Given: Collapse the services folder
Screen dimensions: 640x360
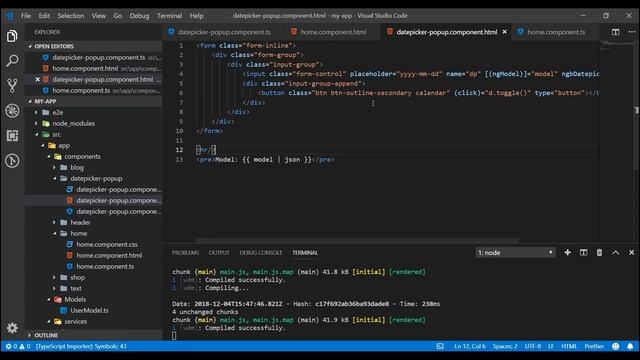Looking at the screenshot, I should point(94,321).
